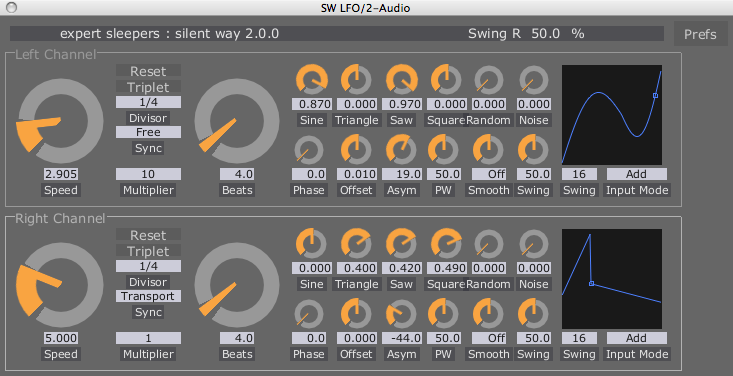Image resolution: width=733 pixels, height=376 pixels.
Task: Toggle Right Channel Triplet
Action: click(148, 251)
